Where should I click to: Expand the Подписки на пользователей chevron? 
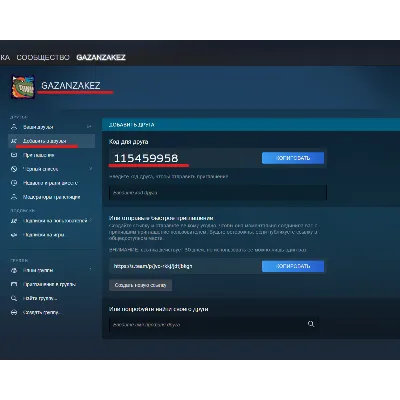point(91,220)
